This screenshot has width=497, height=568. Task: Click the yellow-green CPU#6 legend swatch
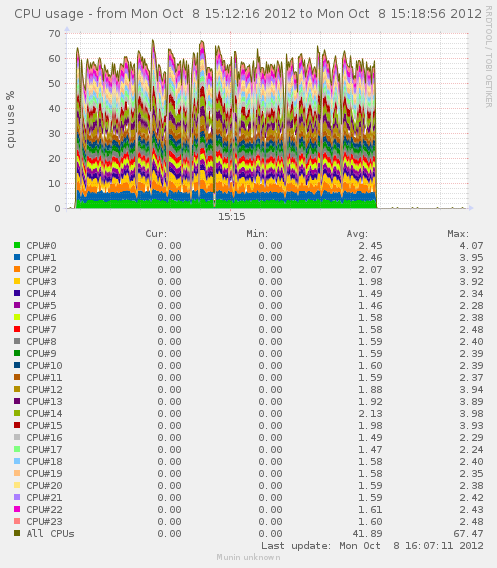point(17,317)
